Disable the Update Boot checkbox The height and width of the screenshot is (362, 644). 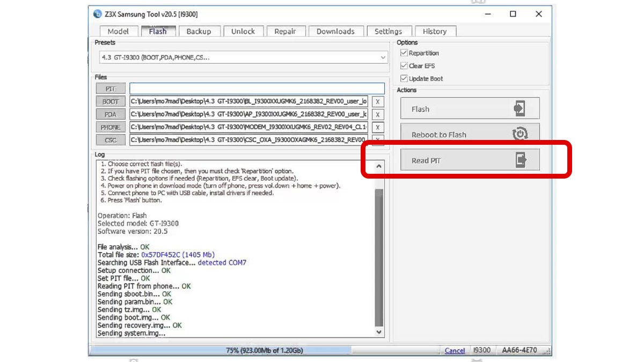(404, 79)
